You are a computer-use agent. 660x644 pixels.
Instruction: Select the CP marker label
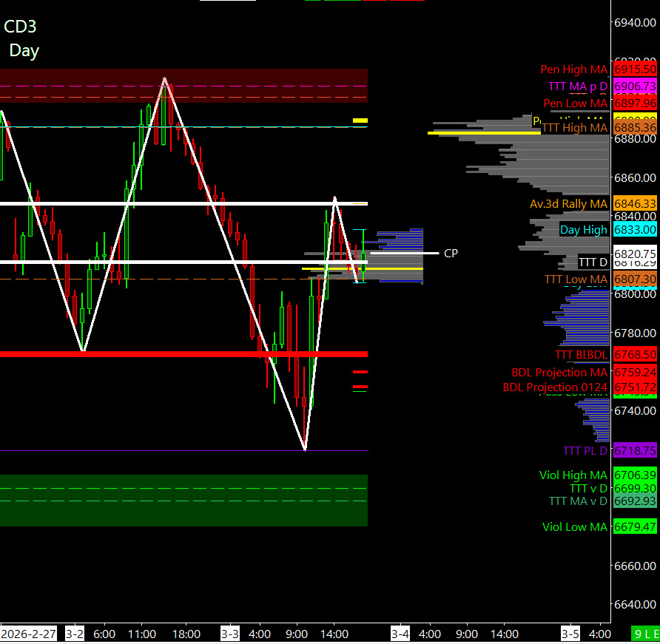tap(451, 254)
